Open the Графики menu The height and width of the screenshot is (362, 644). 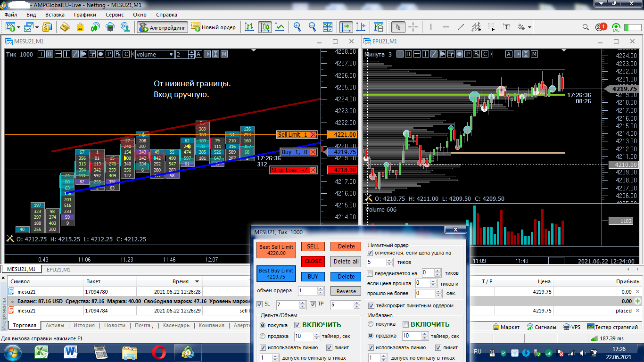pos(85,15)
